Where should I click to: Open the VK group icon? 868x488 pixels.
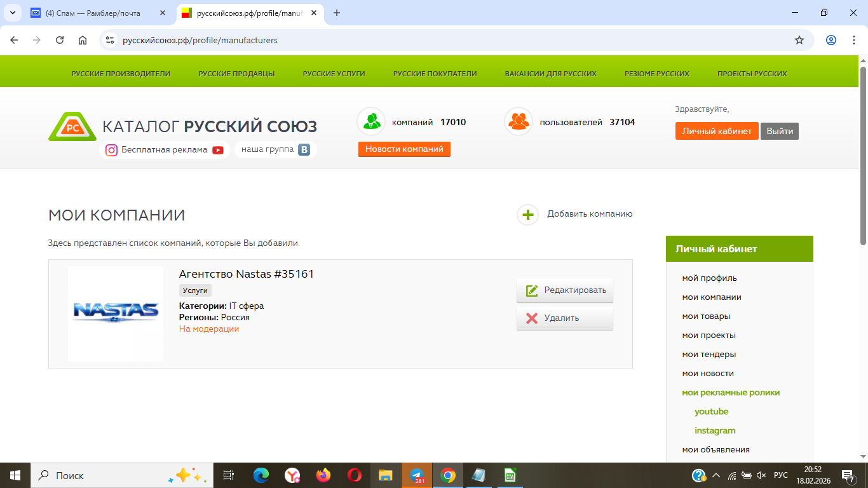point(304,150)
